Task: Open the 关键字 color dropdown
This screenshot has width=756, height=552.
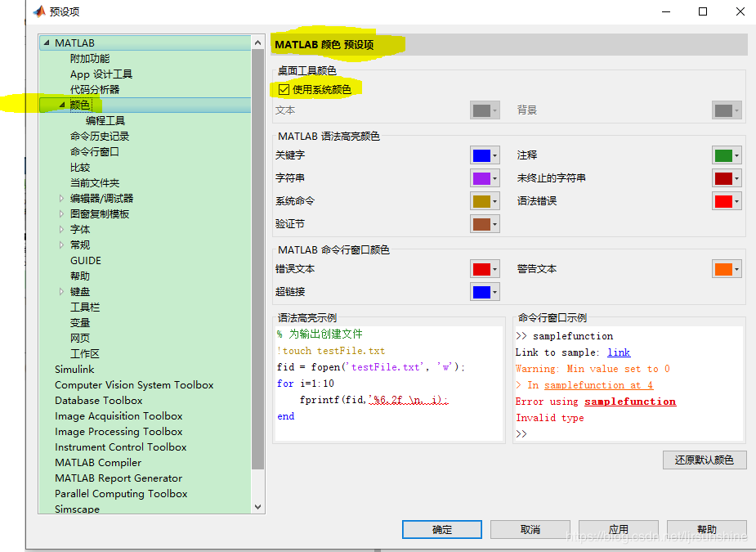Action: pyautogui.click(x=485, y=155)
